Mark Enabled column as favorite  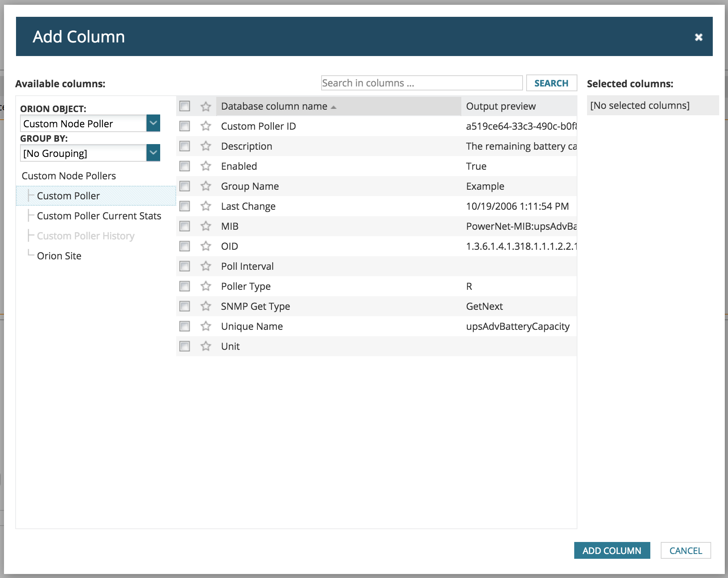[206, 166]
